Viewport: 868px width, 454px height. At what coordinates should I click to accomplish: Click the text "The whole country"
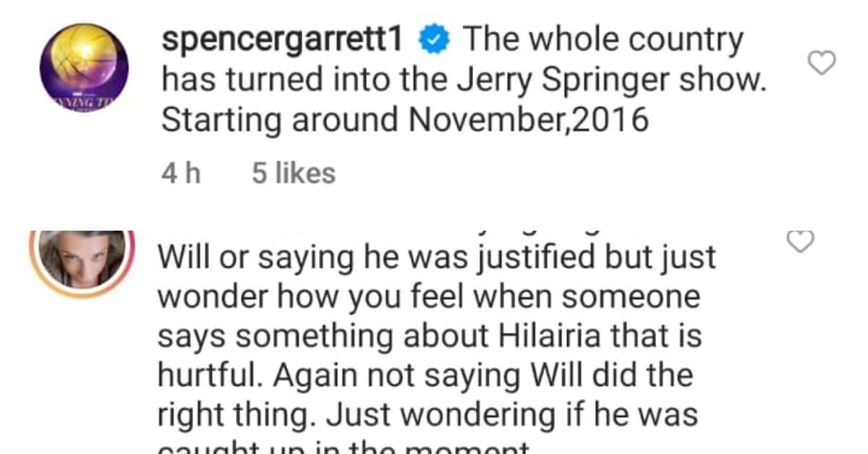602,40
